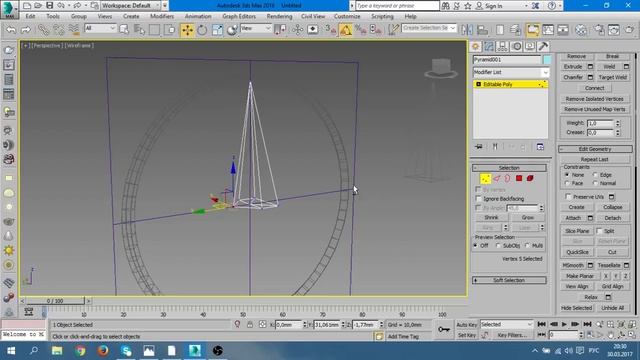Collapse the Edit Geometry rollout
This screenshot has height=360, width=640.
(595, 149)
